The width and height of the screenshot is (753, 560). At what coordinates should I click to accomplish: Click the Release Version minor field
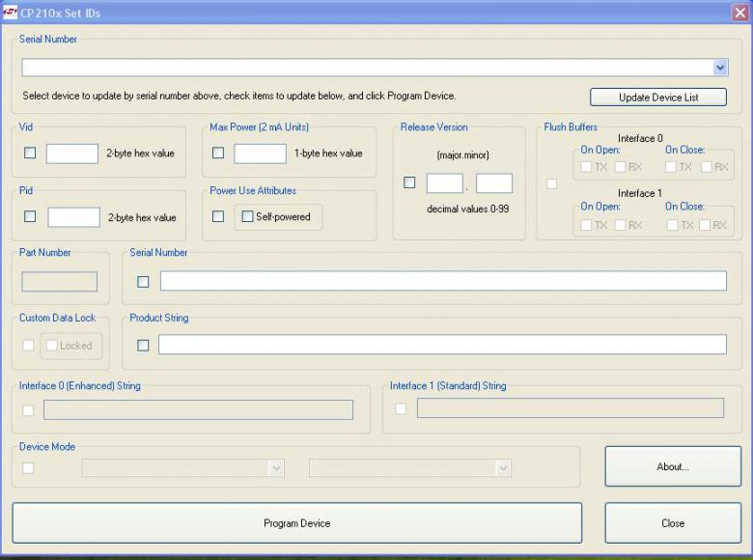click(494, 183)
